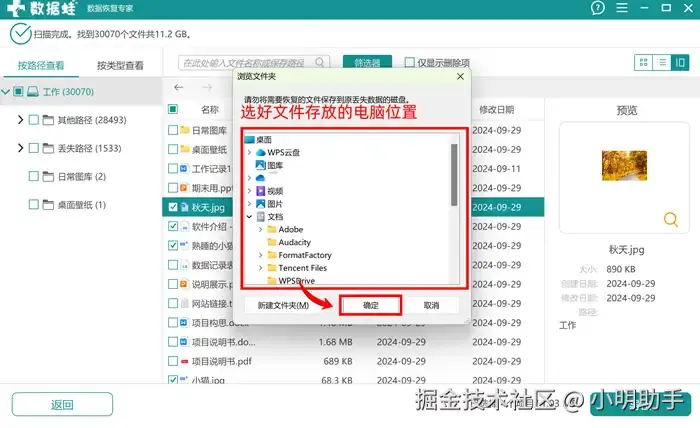Screen dimensions: 700x428
Task: Expand the 视频 node in dialog
Action: pyautogui.click(x=249, y=191)
